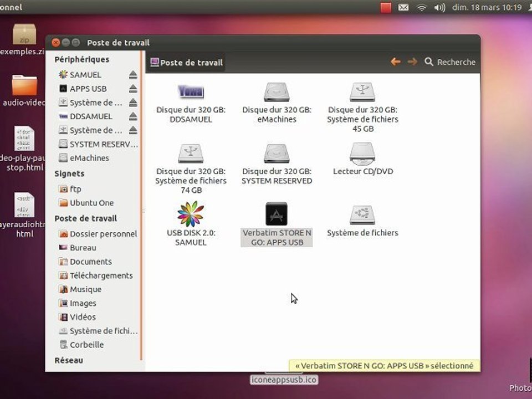Close the Poste de travail window
The width and height of the screenshot is (532, 399).
pos(56,43)
